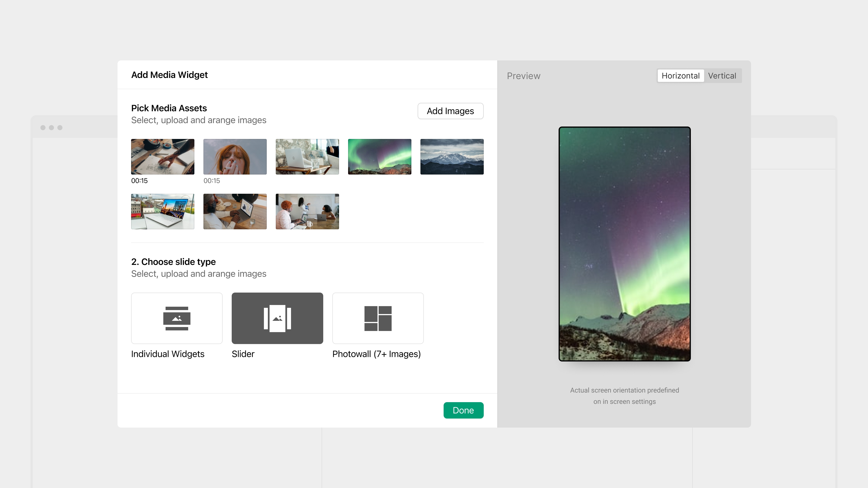
Task: Select the aurora borealis thumbnail
Action: tap(379, 157)
